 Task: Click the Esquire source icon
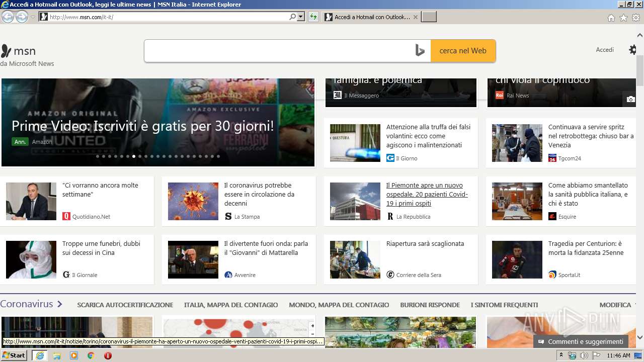(x=552, y=216)
